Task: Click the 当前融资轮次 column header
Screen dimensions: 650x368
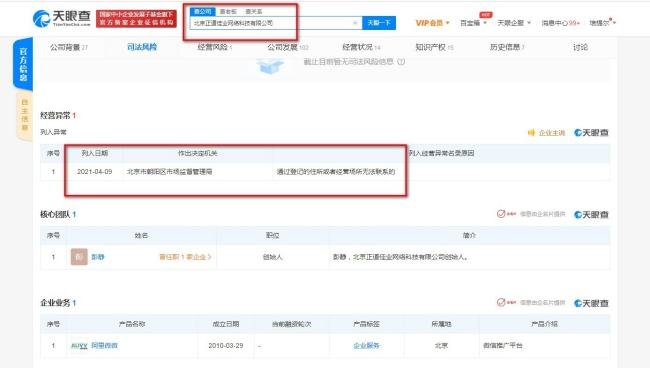Action: point(291,324)
